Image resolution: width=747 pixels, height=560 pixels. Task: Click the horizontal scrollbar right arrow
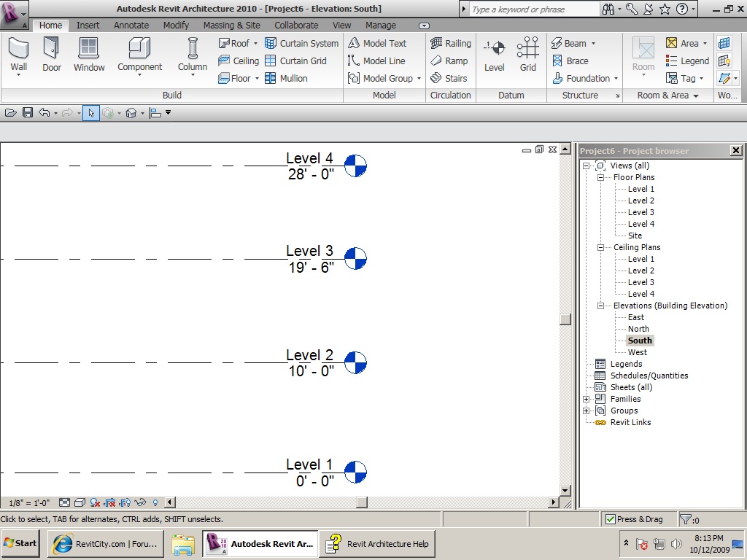click(x=553, y=502)
